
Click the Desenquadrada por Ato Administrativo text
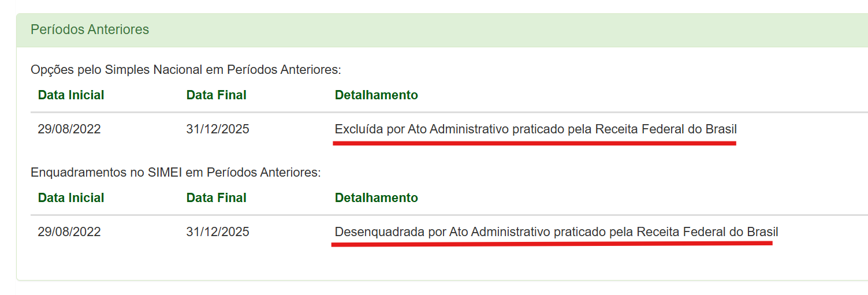coord(557,232)
